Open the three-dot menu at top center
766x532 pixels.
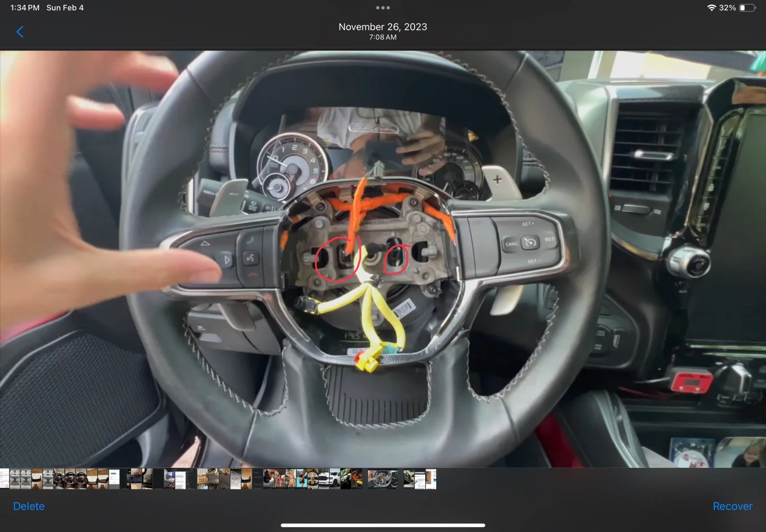[x=383, y=8]
